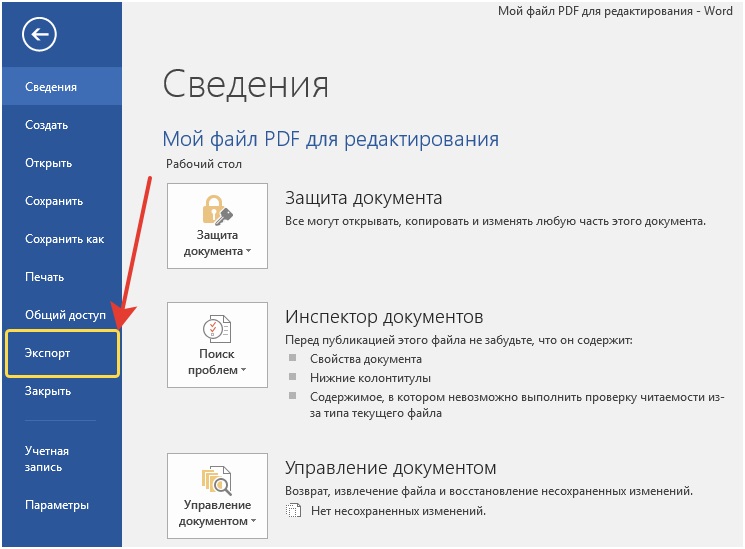This screenshot has width=745, height=549.
Task: Open the Защита документа dropdown button
Action: pyautogui.click(x=217, y=226)
